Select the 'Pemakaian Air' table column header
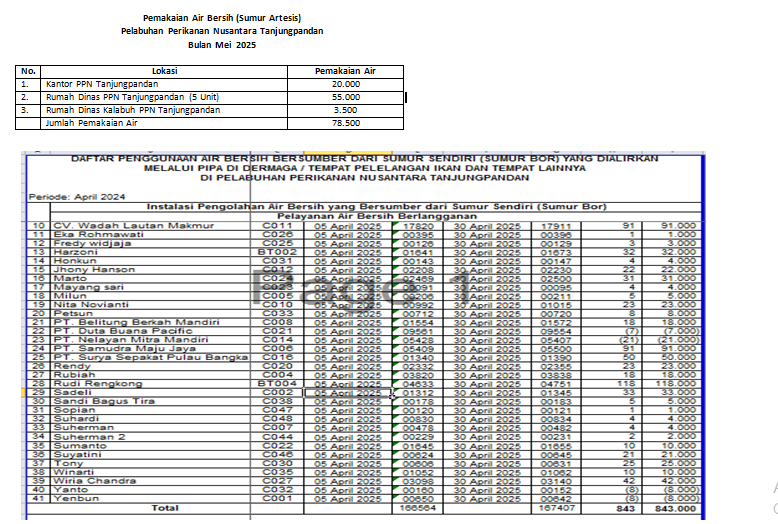 coord(345,71)
